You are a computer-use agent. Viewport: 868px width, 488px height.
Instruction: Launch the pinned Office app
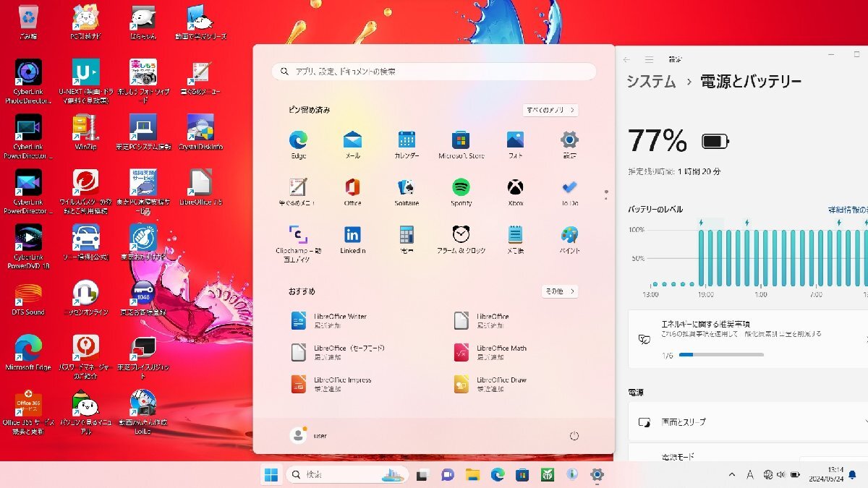(x=352, y=192)
